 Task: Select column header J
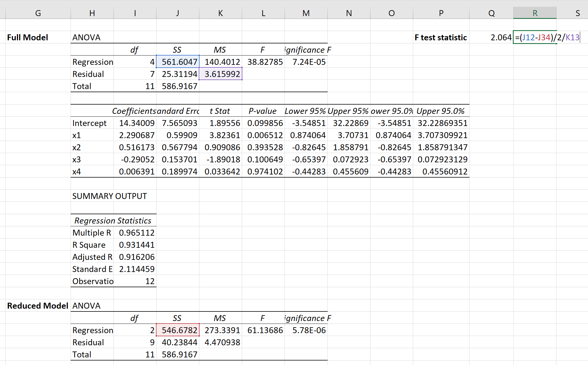178,13
